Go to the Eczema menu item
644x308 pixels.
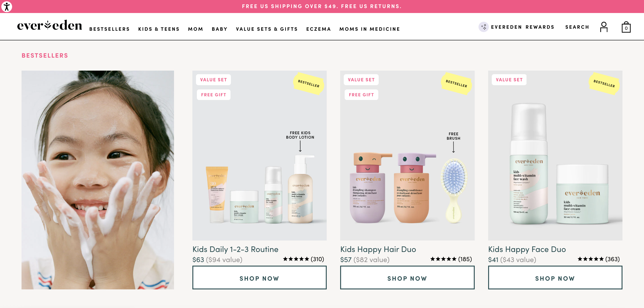pos(318,29)
